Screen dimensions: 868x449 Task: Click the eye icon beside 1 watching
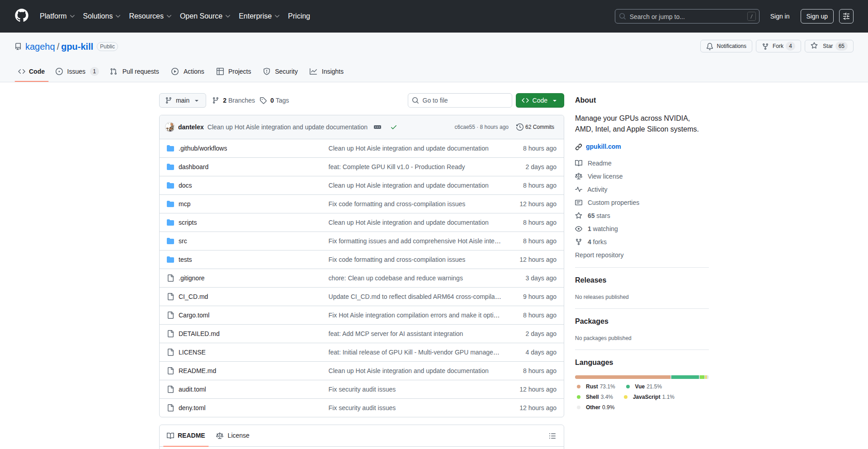pos(579,229)
